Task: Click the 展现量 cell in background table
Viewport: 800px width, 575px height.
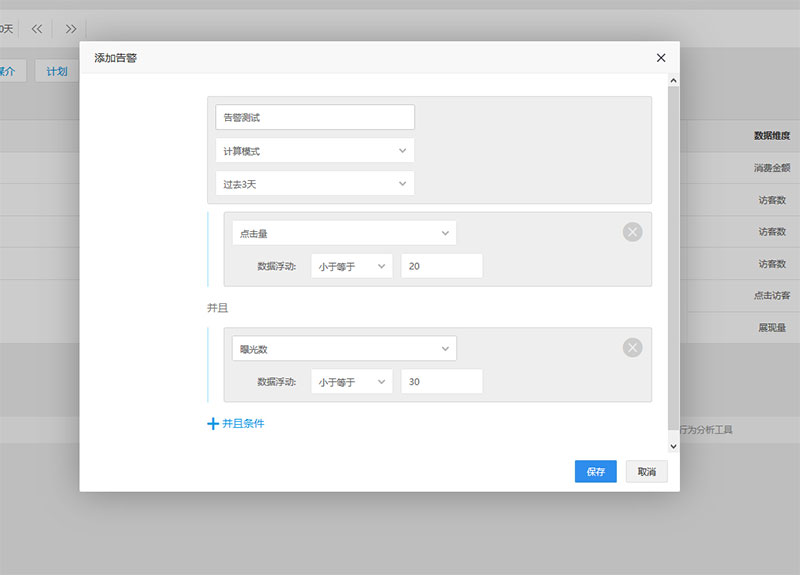Action: coord(772,328)
